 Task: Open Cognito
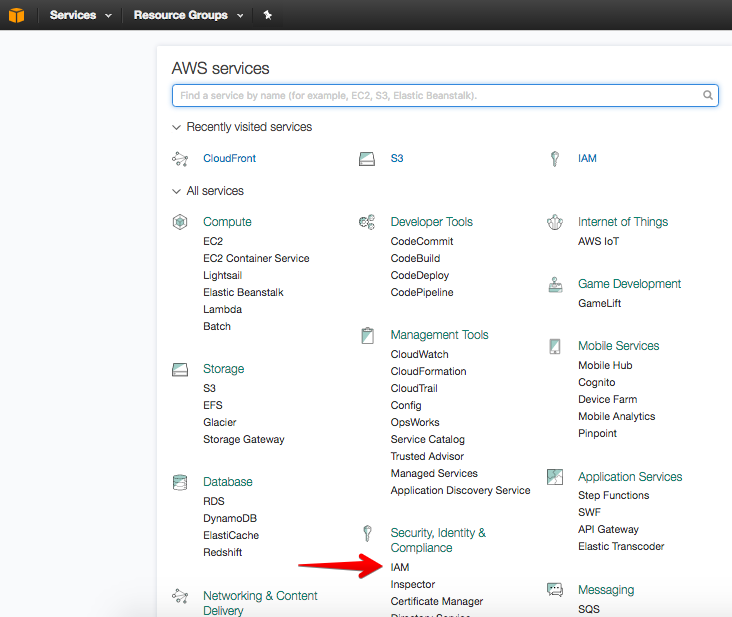click(597, 382)
